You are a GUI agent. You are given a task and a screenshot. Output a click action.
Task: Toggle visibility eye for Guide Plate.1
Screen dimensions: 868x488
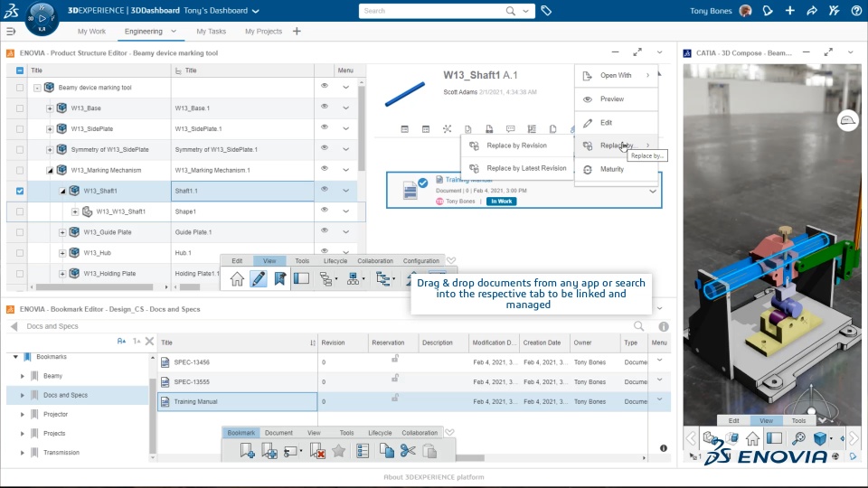(x=325, y=230)
